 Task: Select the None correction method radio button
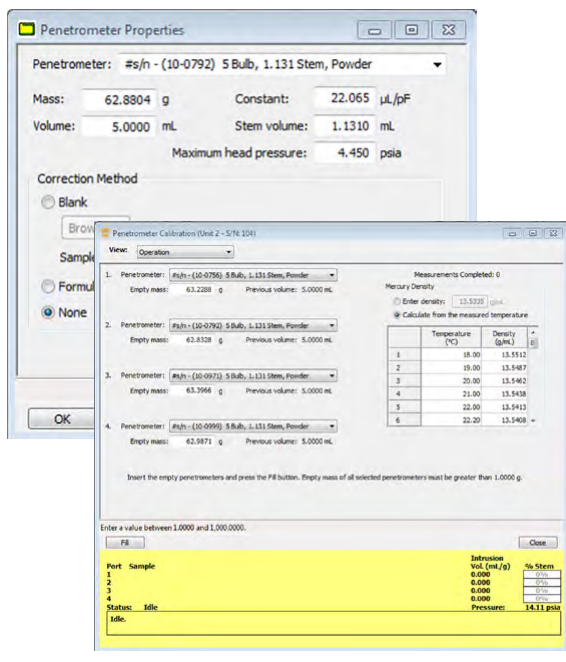48,312
